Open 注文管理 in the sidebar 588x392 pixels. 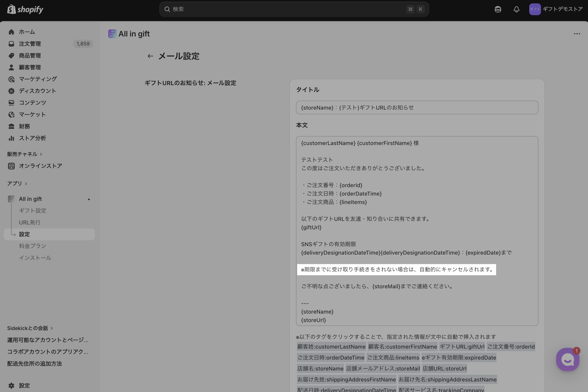[x=30, y=44]
